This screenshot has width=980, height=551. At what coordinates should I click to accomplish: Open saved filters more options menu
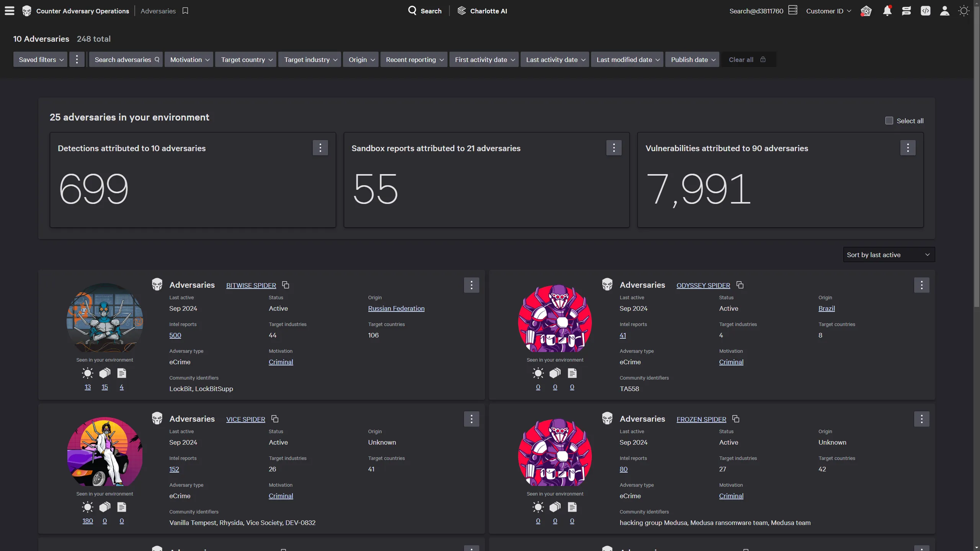tap(77, 59)
